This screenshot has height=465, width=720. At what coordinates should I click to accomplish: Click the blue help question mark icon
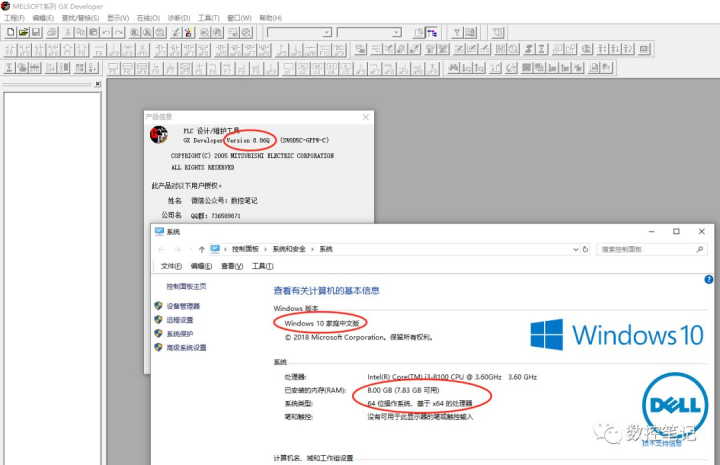709,279
